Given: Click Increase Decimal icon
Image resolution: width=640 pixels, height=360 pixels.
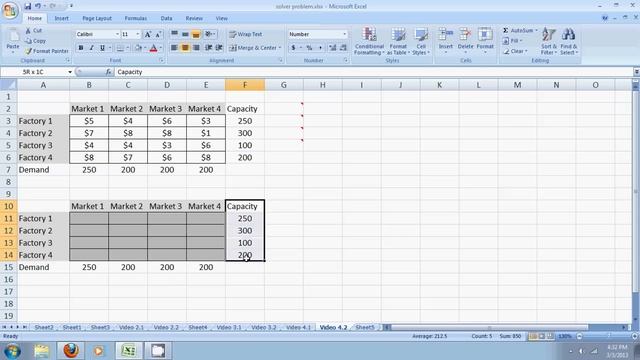Looking at the screenshot, I should [x=333, y=48].
